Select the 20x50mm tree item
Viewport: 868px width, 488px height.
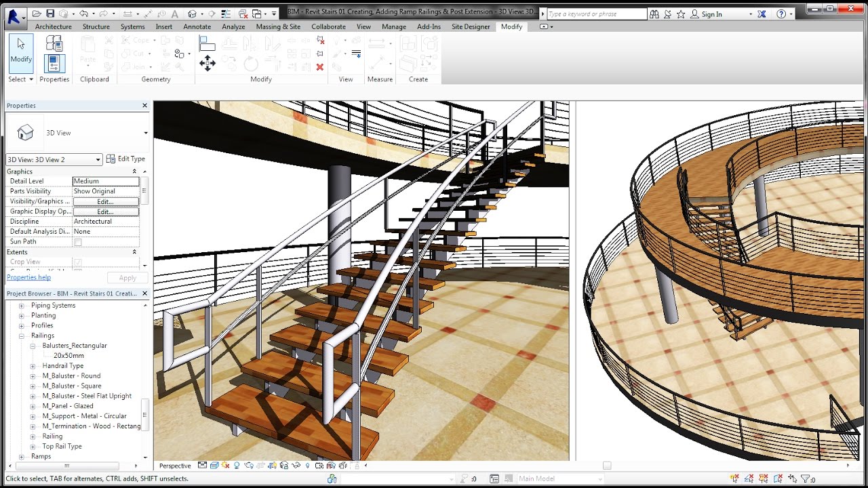point(69,356)
